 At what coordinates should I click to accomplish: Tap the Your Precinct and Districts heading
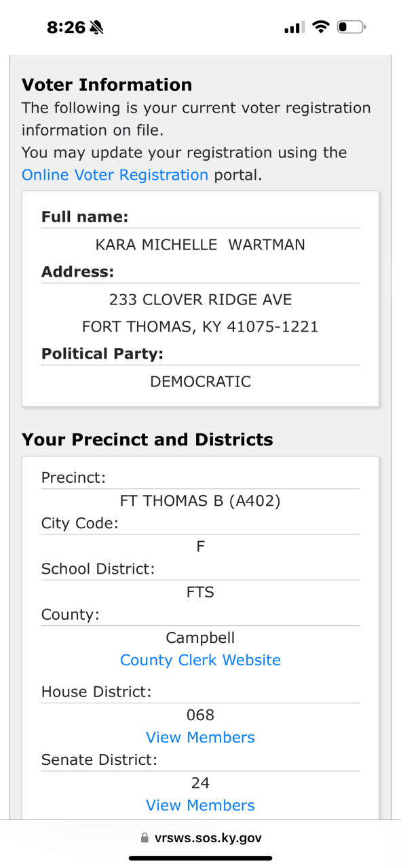(147, 439)
